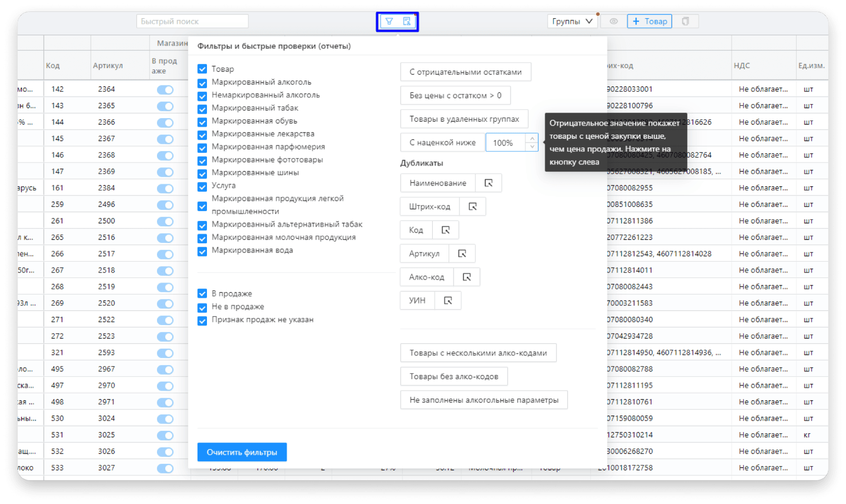
Task: Uncheck the Не в продаже checkbox
Action: [x=202, y=307]
